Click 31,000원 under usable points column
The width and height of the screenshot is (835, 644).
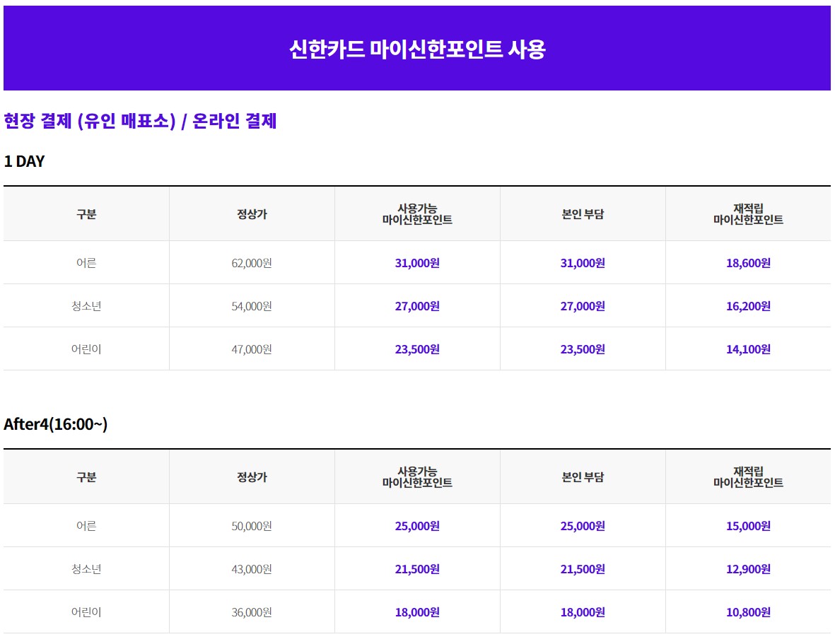tap(417, 263)
